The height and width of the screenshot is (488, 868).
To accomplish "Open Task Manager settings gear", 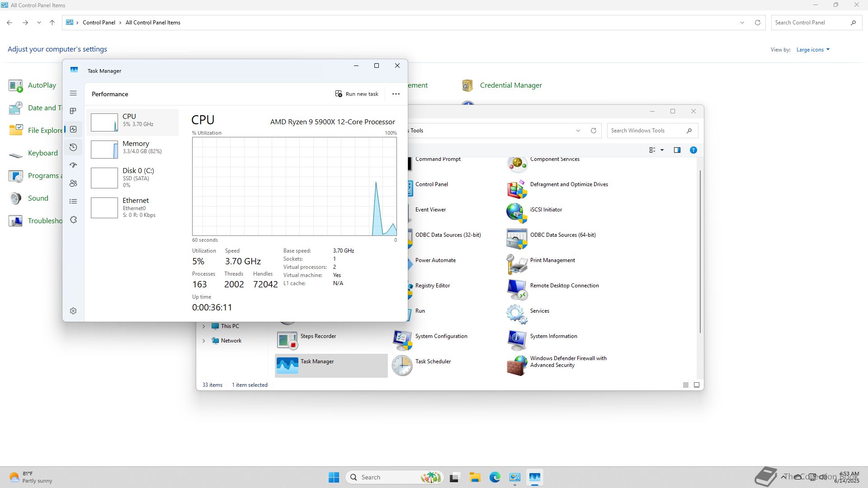I will tap(73, 311).
